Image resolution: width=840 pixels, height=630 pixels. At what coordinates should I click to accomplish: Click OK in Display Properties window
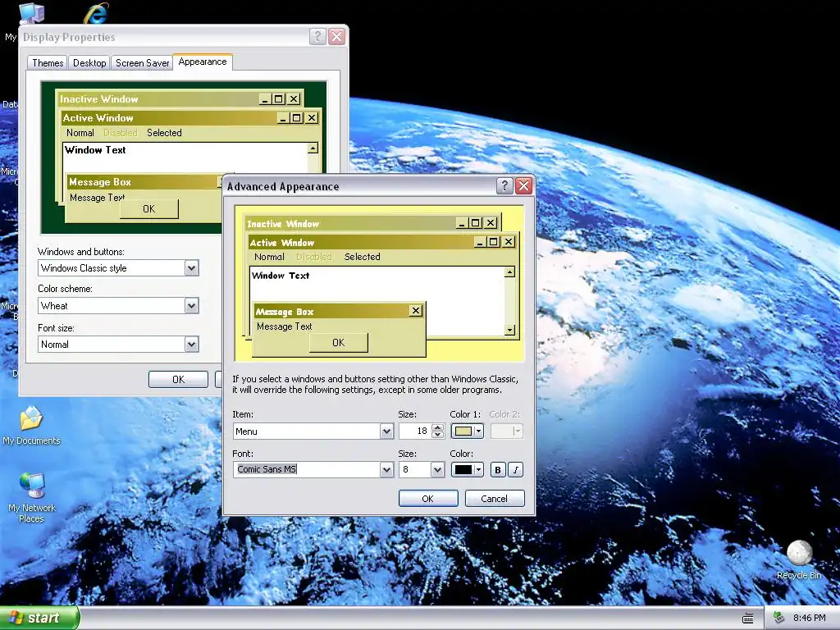[178, 379]
